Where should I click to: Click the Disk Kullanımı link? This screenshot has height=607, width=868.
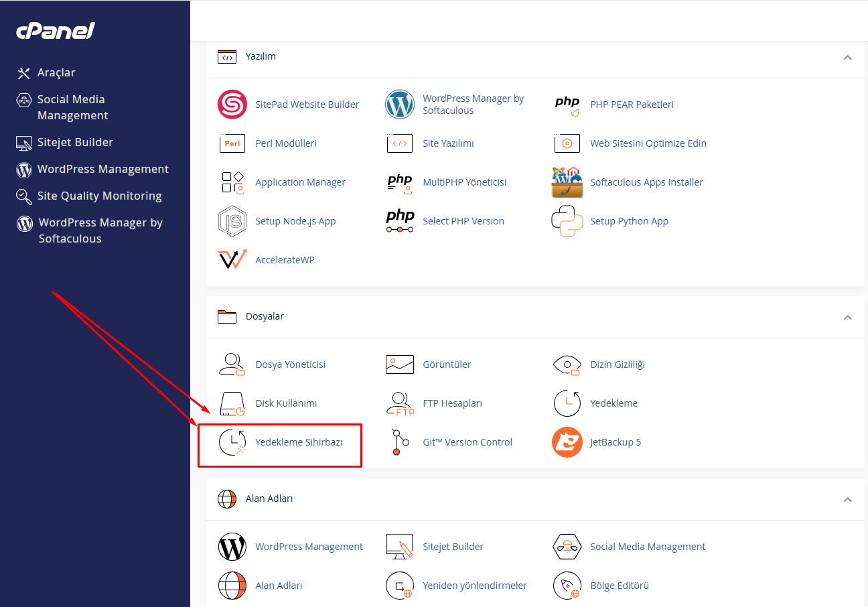[286, 403]
